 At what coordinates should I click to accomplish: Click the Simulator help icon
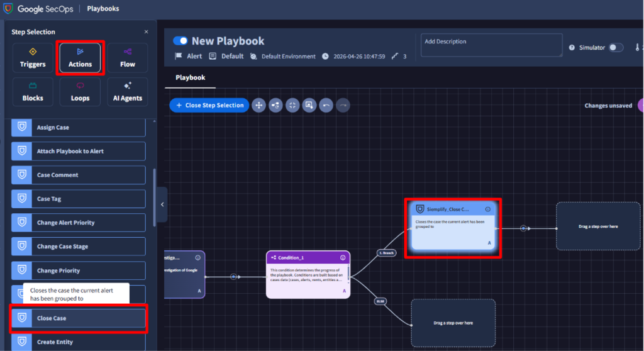coord(572,48)
